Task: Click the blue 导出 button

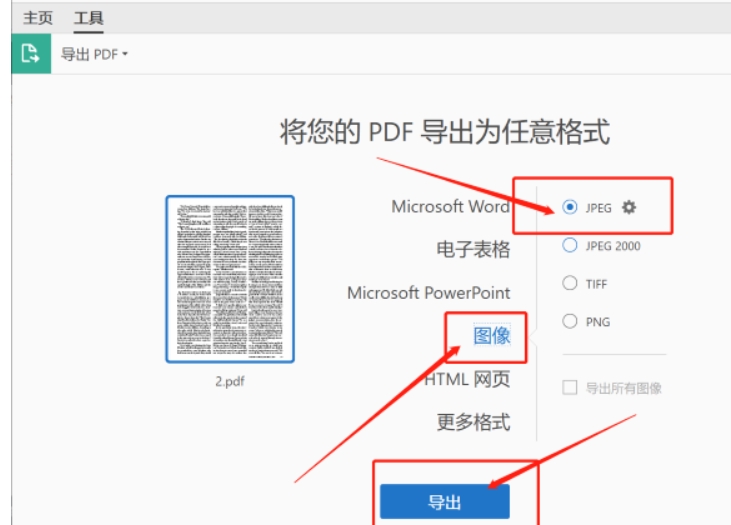Action: tap(445, 502)
